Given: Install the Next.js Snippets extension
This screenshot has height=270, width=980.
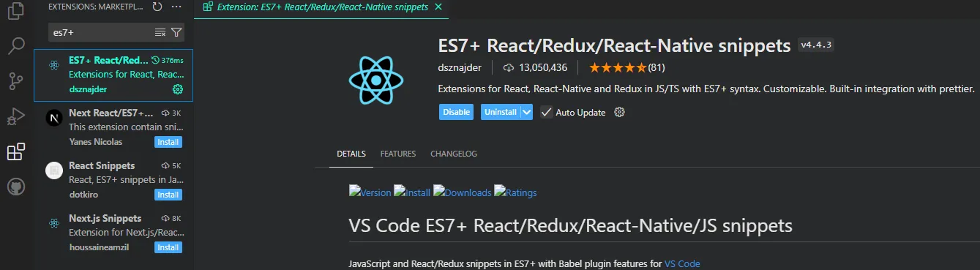Looking at the screenshot, I should tap(168, 247).
